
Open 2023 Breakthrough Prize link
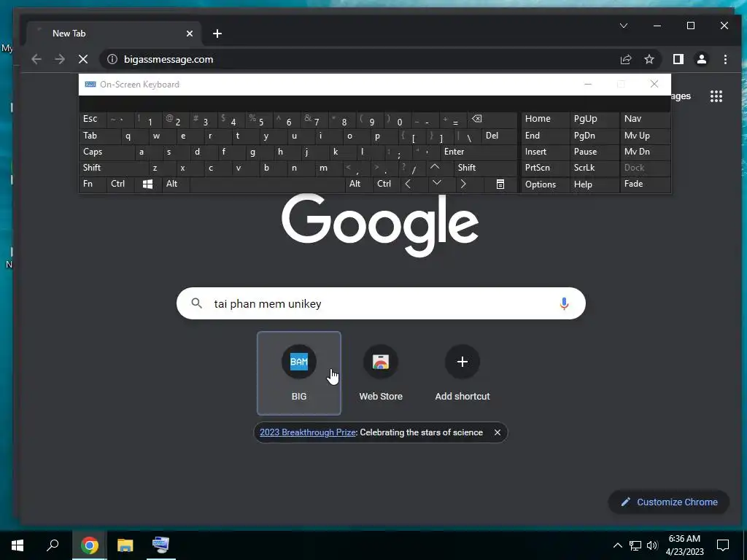(x=308, y=432)
